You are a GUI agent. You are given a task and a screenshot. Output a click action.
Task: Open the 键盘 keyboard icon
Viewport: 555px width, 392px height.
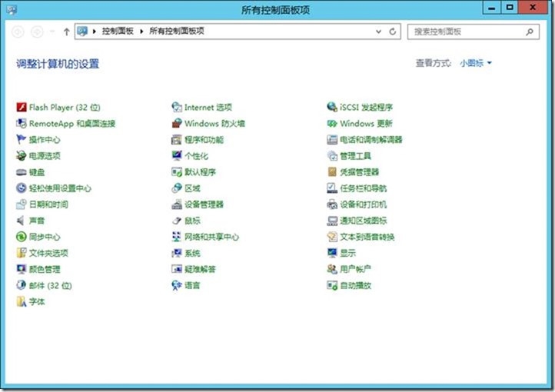point(22,172)
